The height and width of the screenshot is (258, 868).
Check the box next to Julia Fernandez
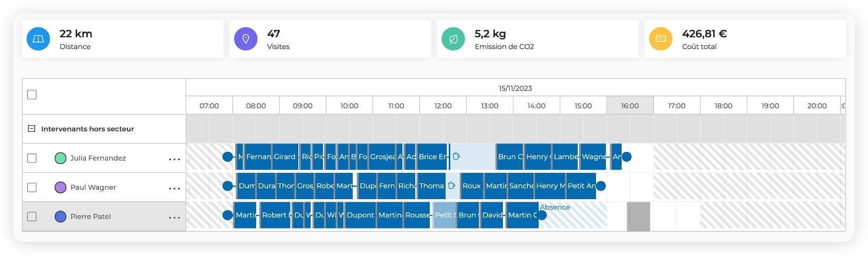32,158
